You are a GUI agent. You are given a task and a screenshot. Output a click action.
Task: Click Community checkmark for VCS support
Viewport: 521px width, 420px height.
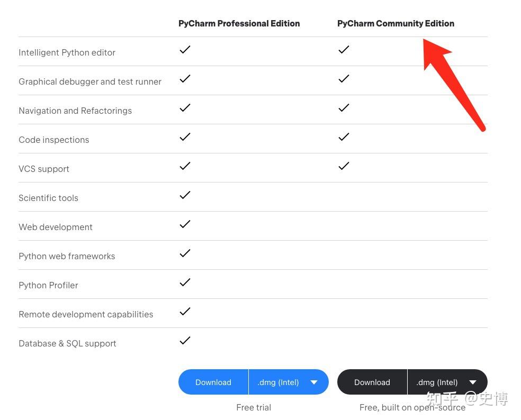344,166
